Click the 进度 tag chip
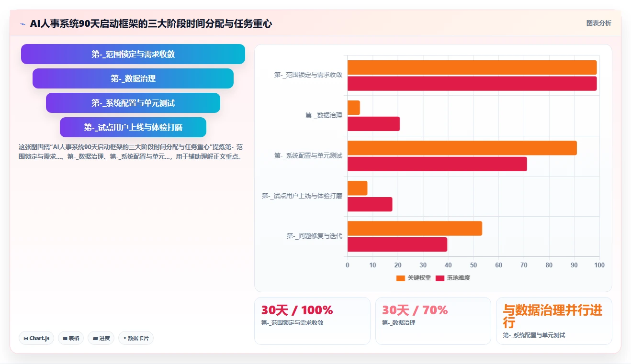This screenshot has height=364, width=631. (x=101, y=338)
